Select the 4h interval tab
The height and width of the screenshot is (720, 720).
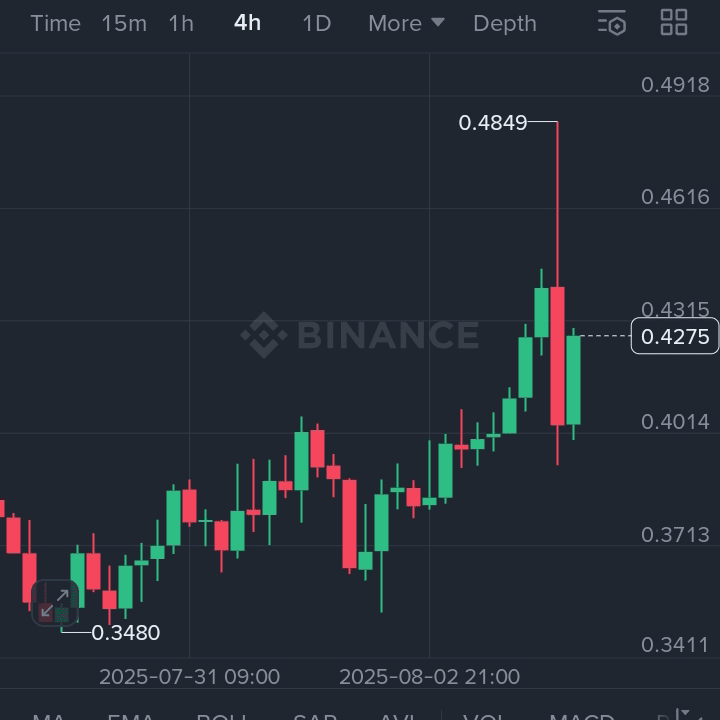(x=247, y=23)
